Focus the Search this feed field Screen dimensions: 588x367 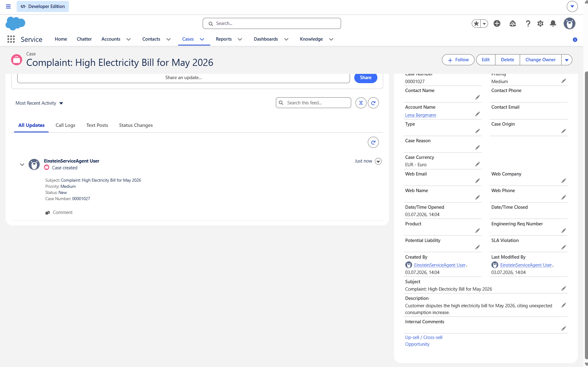pos(313,103)
